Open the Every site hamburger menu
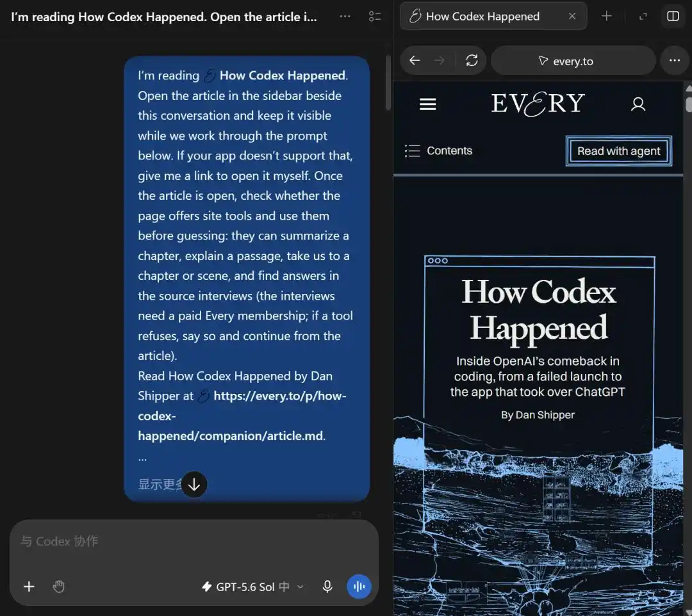The width and height of the screenshot is (692, 616). 427,104
